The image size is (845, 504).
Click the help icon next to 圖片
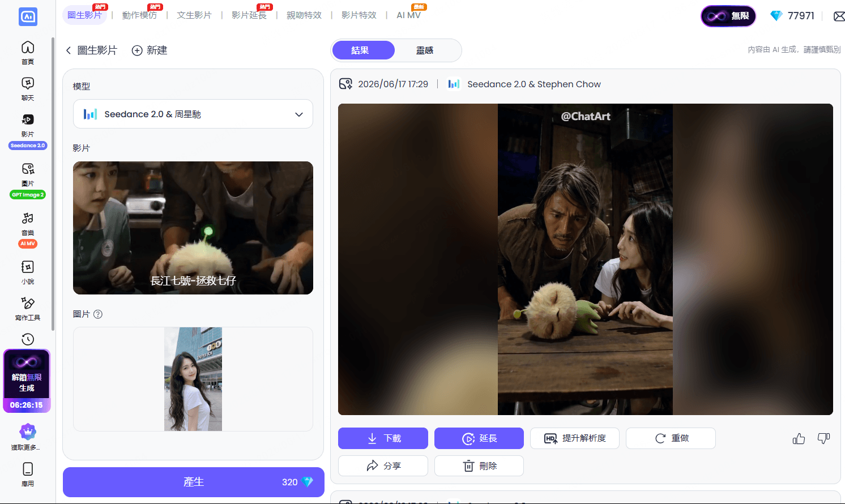coord(98,314)
